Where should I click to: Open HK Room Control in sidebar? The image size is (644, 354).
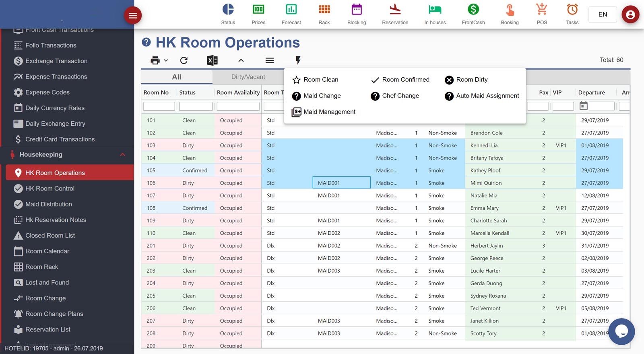50,189
